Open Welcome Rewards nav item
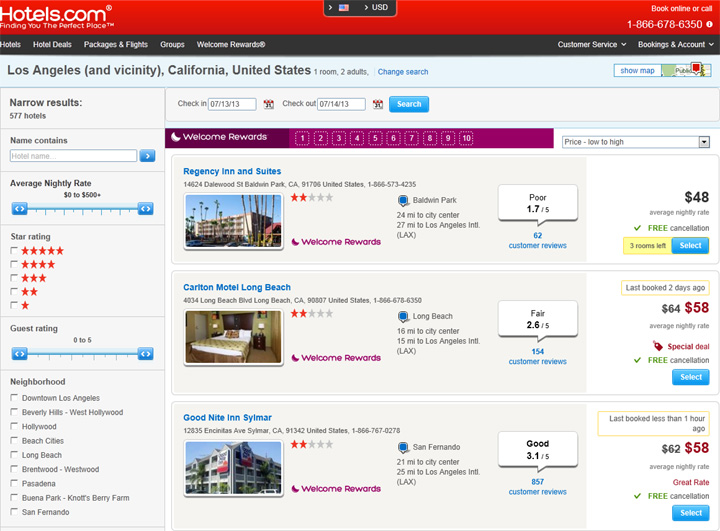 coord(231,45)
